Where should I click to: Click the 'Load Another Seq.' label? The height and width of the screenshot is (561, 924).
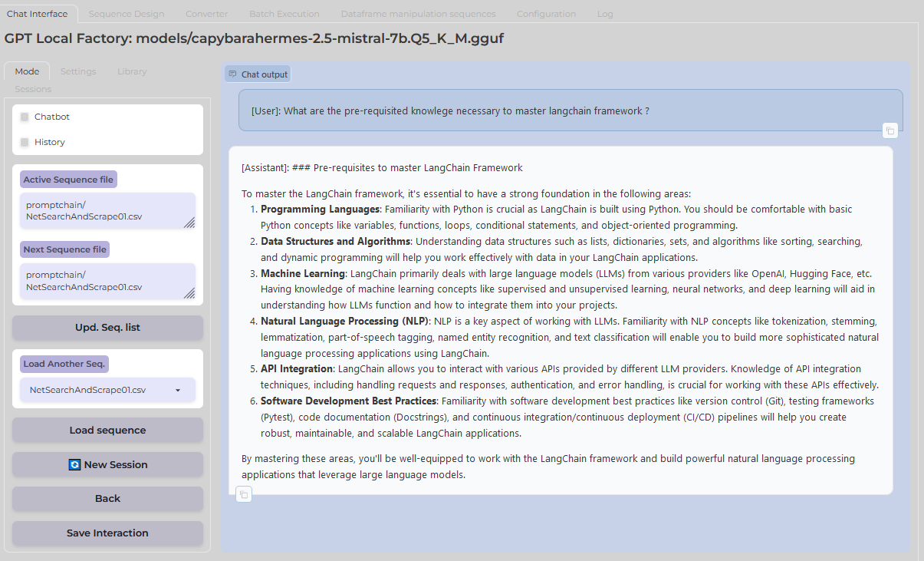click(64, 364)
